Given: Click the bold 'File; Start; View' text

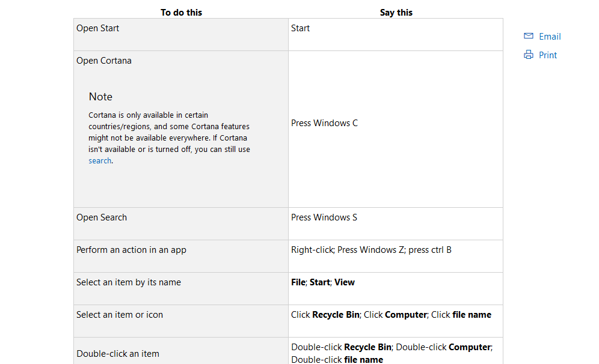Looking at the screenshot, I should (x=322, y=282).
